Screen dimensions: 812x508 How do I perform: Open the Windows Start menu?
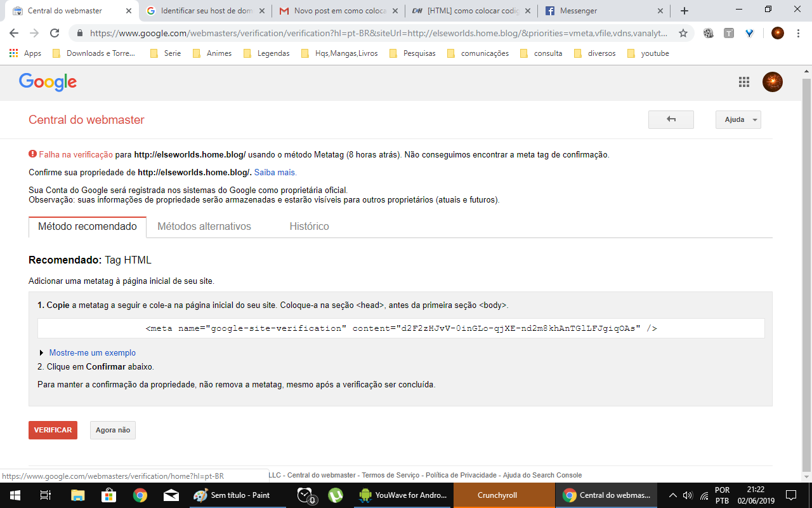(15, 495)
